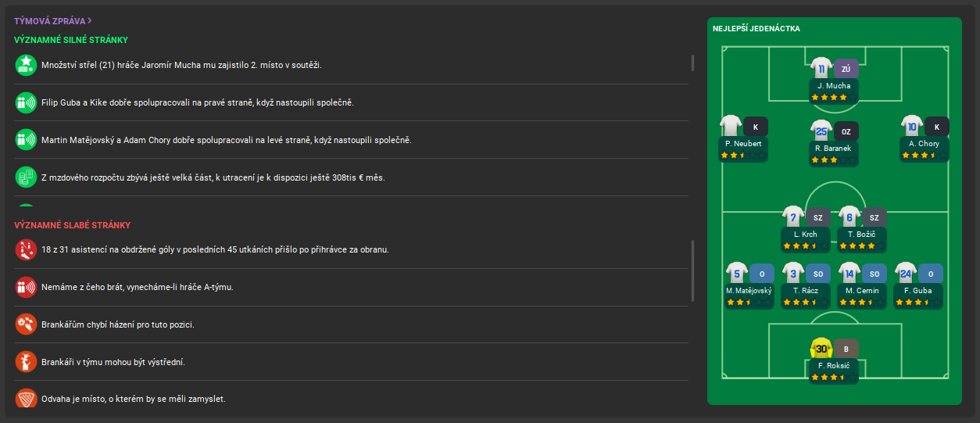Click the wage budget money icon

(x=27, y=177)
